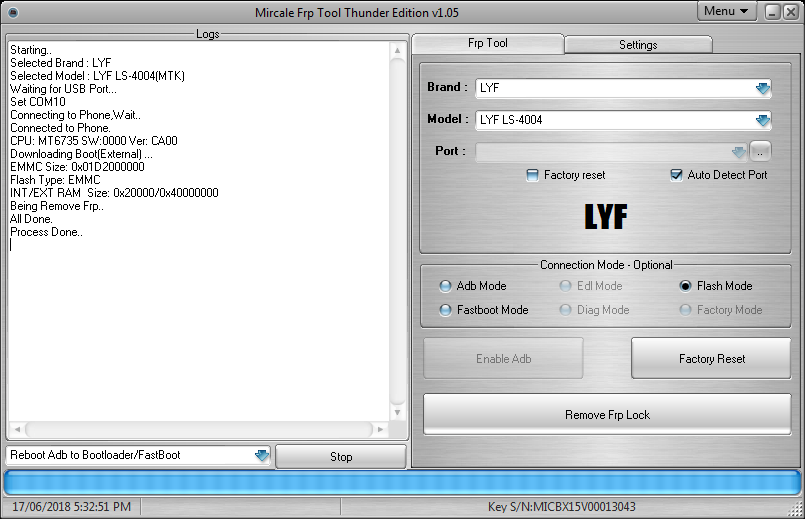Select Edl Mode radio button
This screenshot has height=519, width=805.
point(565,286)
